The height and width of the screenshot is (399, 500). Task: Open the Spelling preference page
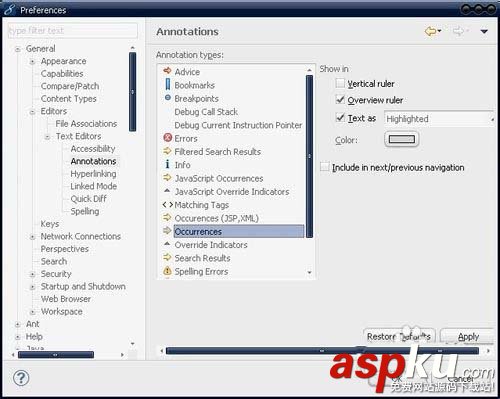(85, 211)
